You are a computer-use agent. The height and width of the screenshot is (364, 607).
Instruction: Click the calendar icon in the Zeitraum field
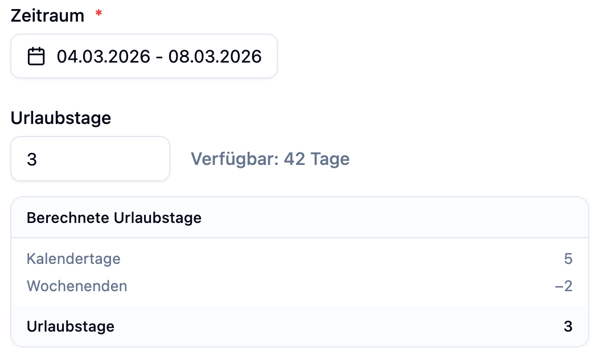[36, 56]
